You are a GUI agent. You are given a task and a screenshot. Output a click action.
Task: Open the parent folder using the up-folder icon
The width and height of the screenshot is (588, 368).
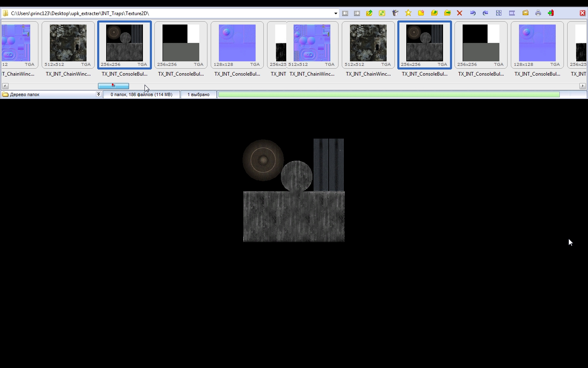pos(369,13)
